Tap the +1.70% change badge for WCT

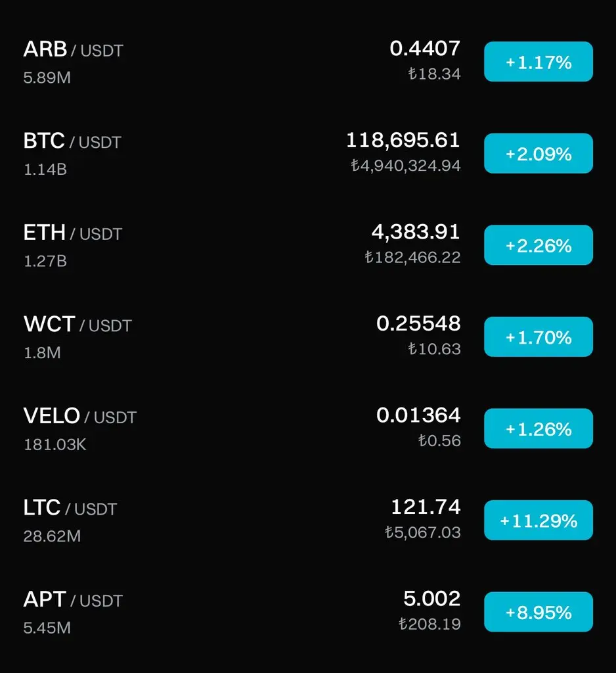pyautogui.click(x=539, y=337)
